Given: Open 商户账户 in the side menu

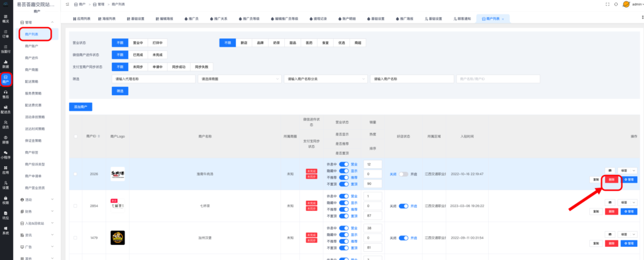Looking at the screenshot, I should (31, 46).
